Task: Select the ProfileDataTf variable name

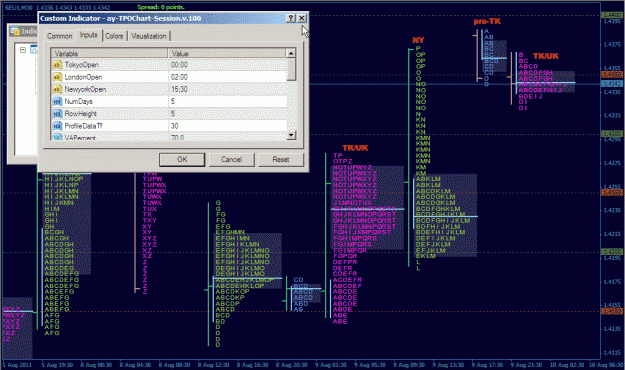Action: (83, 126)
